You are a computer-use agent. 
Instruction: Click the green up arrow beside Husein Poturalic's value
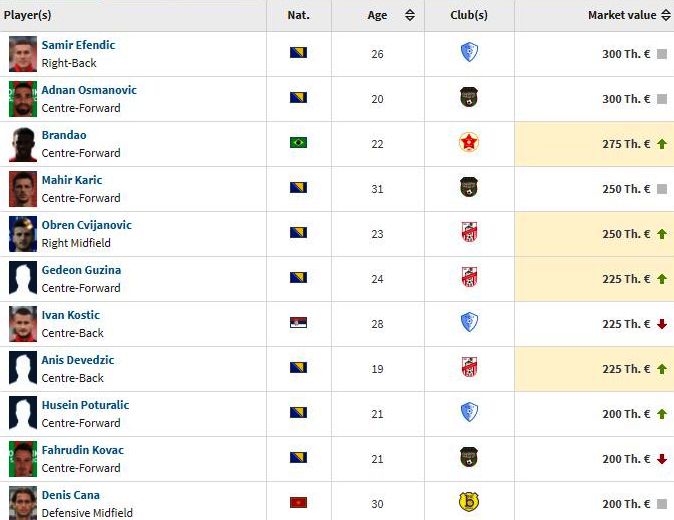click(662, 414)
